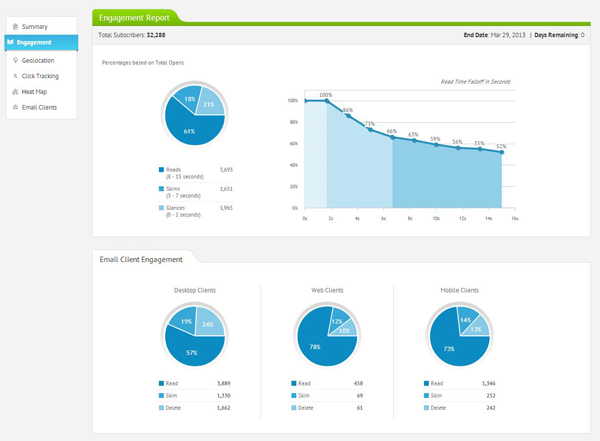Click Desktop Clients Delete value 1,662
This screenshot has height=441, width=600.
coord(223,408)
